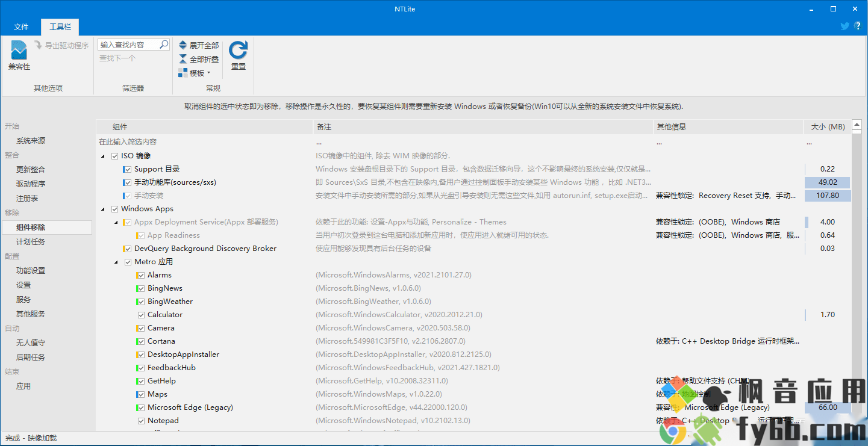868x446 pixels.
Task: Uncheck the BingNews checkbox
Action: point(141,288)
